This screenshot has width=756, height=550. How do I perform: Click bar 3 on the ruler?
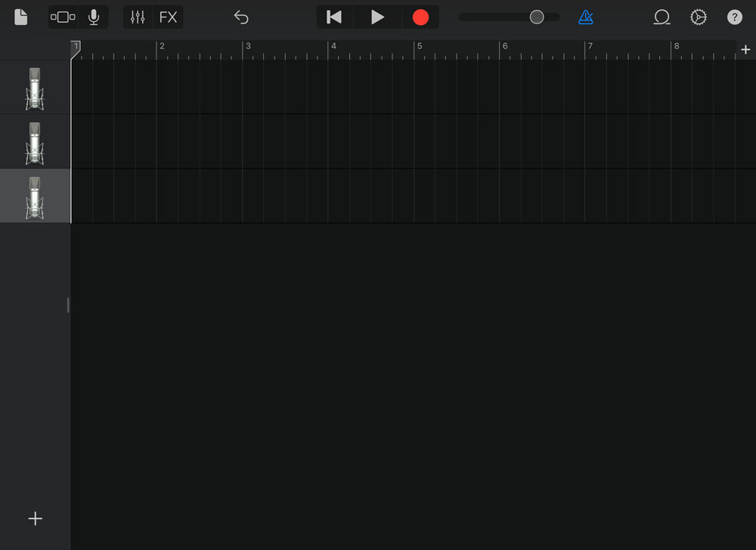click(x=248, y=46)
